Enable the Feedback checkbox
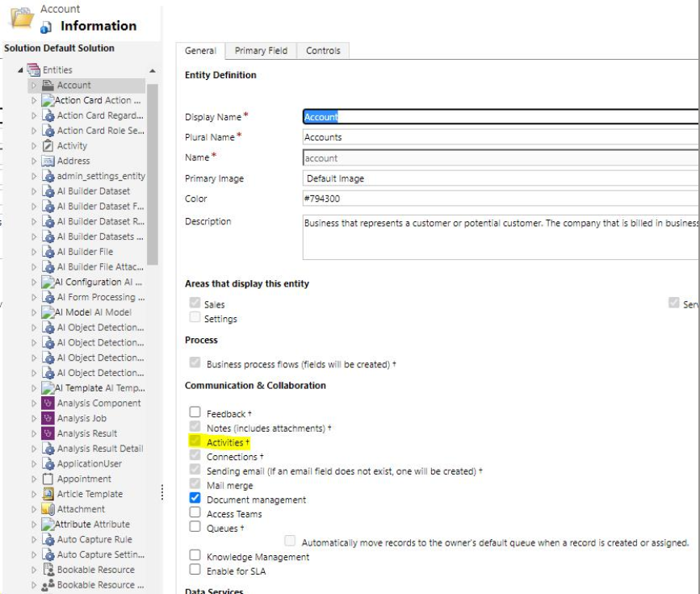 195,412
